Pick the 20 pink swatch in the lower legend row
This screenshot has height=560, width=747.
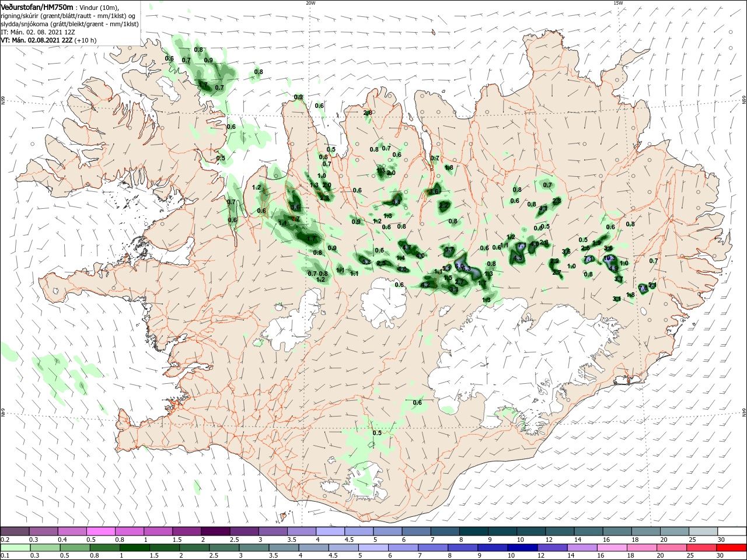(x=672, y=548)
